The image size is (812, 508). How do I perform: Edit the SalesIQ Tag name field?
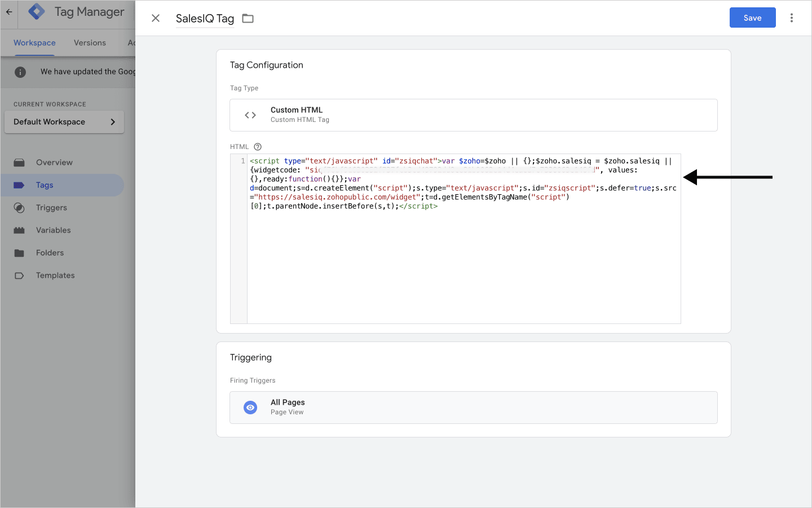pyautogui.click(x=205, y=19)
